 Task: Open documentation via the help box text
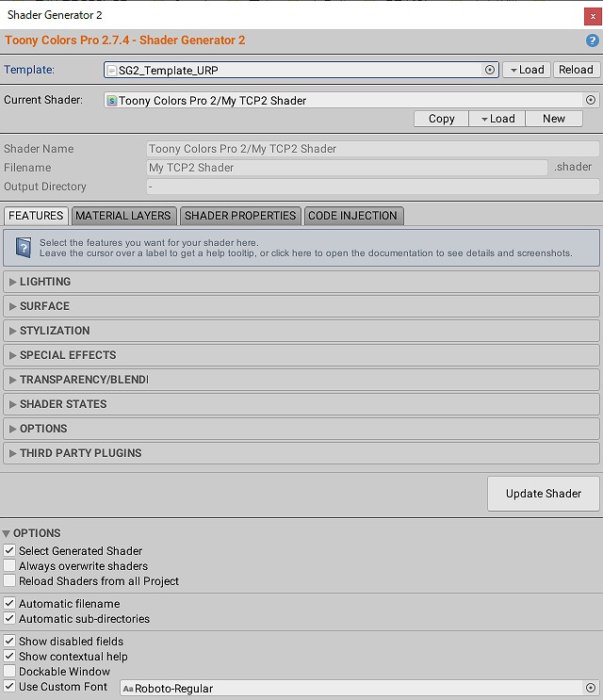306,248
